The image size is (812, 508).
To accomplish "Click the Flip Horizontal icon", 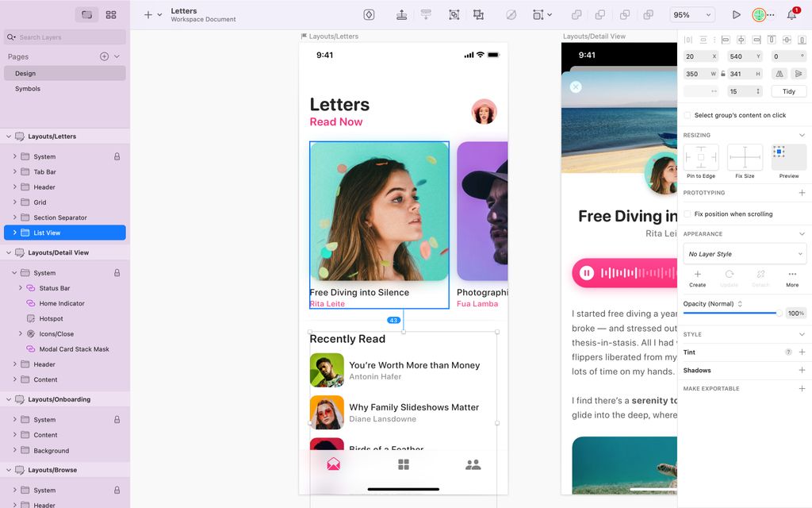I will point(779,74).
